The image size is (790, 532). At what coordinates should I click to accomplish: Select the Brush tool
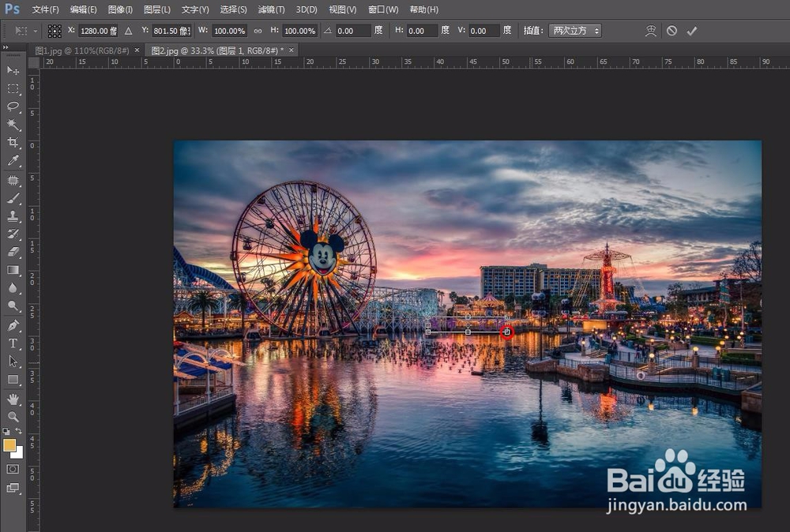point(13,198)
